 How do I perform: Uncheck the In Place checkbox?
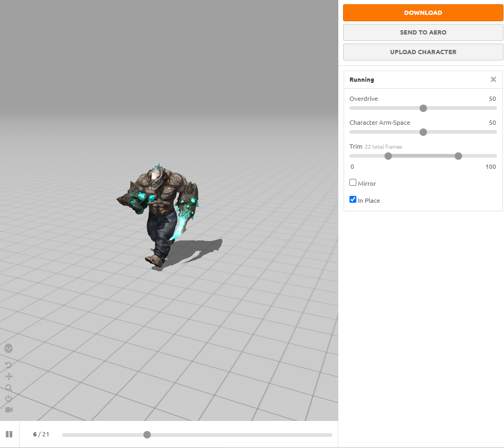[x=353, y=200]
